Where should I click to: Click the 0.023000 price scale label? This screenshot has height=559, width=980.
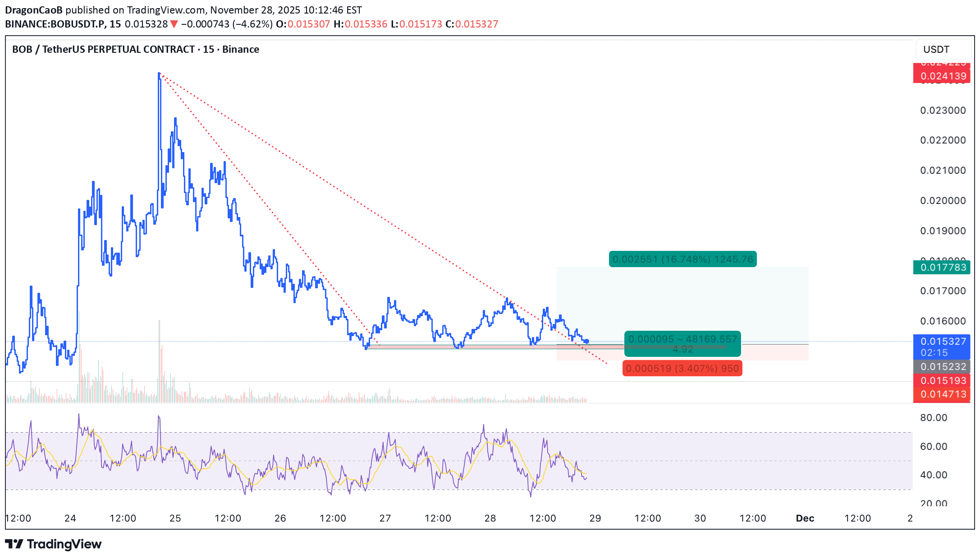click(x=943, y=111)
